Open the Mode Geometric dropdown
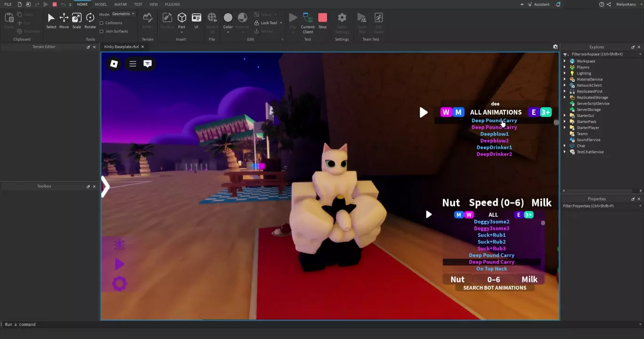 click(123, 14)
